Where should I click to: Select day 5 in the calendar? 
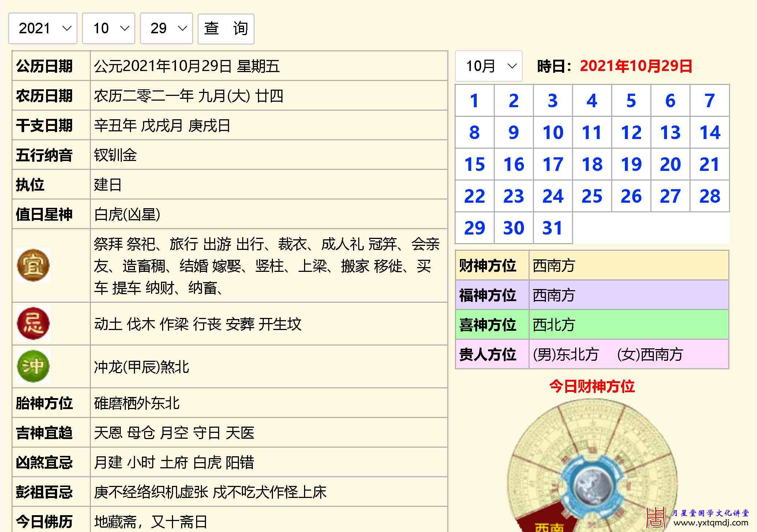[x=631, y=101]
